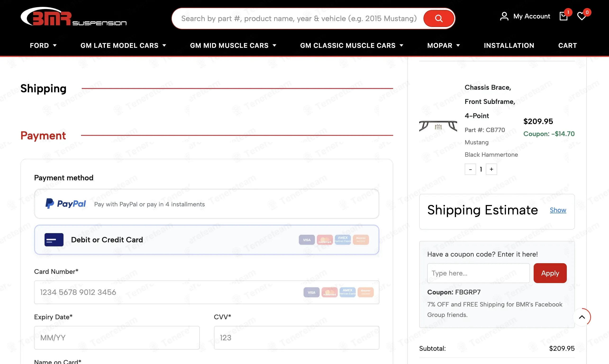Focus the CVV input field
The width and height of the screenshot is (609, 364).
[296, 337]
